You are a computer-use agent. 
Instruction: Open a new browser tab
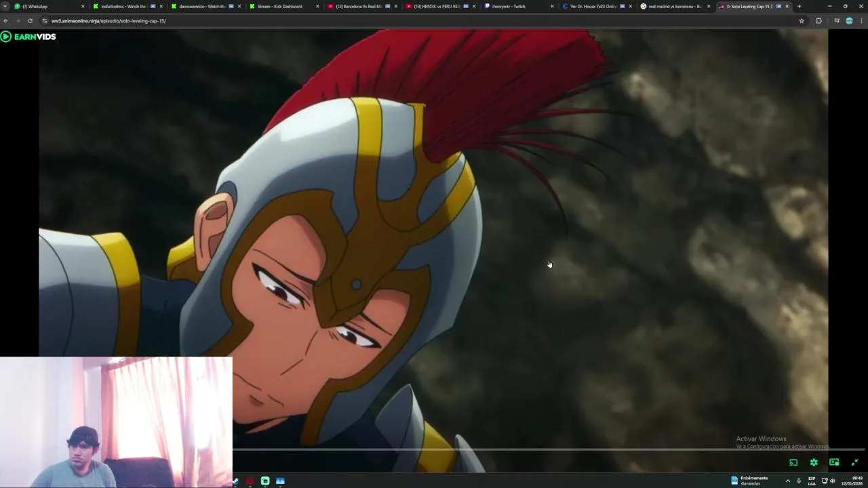(799, 6)
